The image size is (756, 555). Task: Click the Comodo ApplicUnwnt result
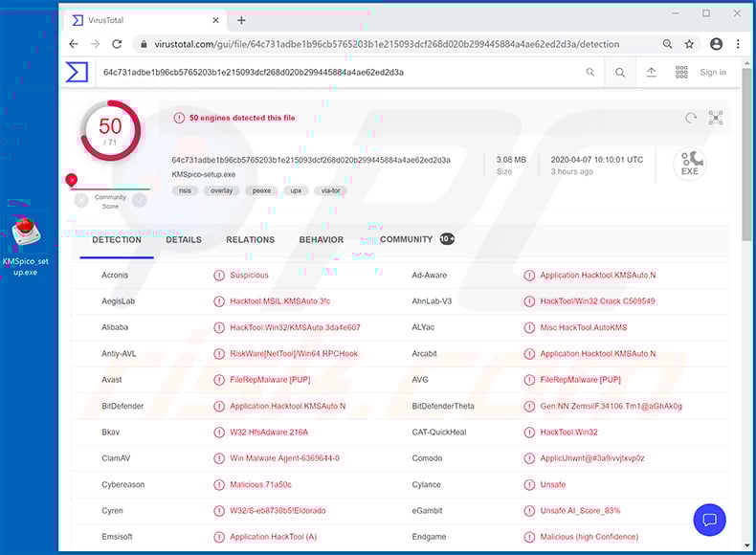[592, 458]
